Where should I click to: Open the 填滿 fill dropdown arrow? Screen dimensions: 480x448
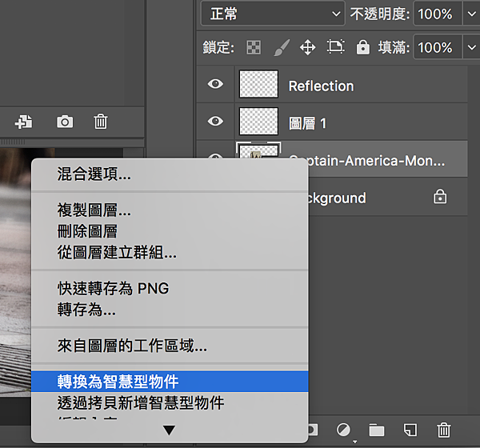pos(472,47)
